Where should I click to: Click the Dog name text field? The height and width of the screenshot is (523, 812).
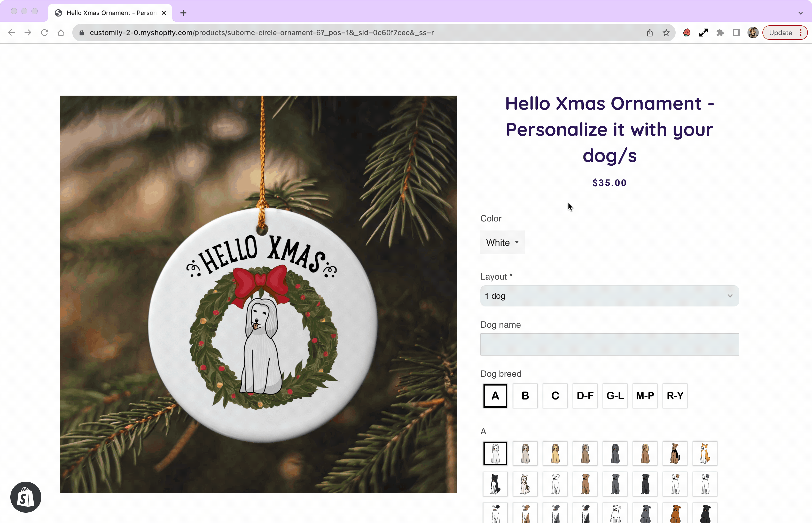pyautogui.click(x=609, y=344)
